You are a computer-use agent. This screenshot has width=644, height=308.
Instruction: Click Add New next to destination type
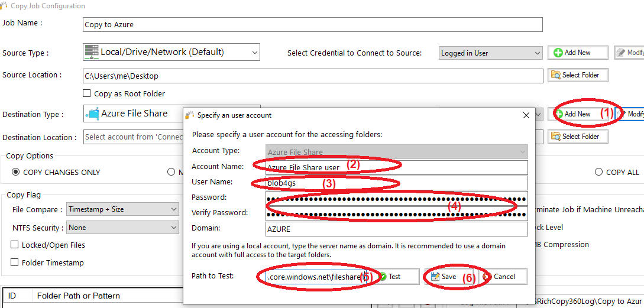pos(577,114)
